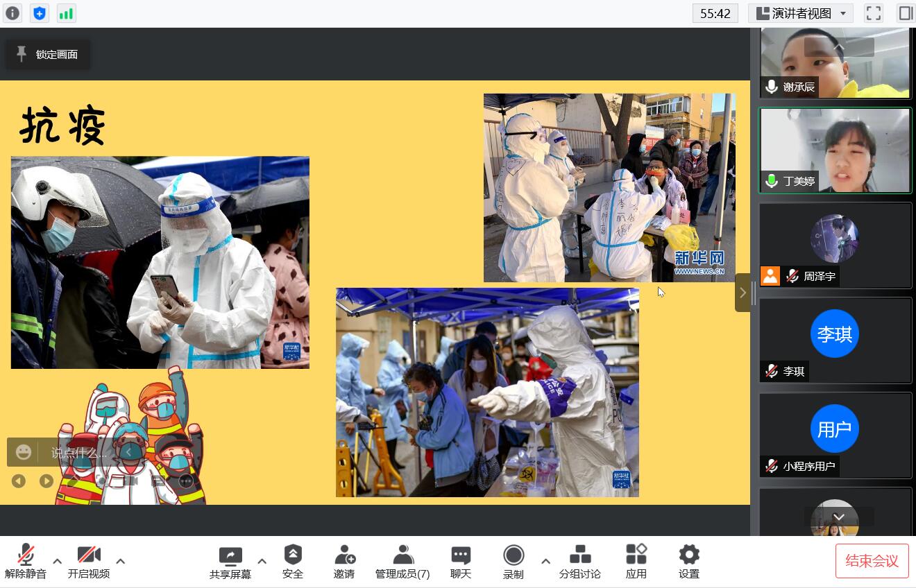Open the Apps (应用) menu
The width and height of the screenshot is (916, 588).
[x=636, y=561]
